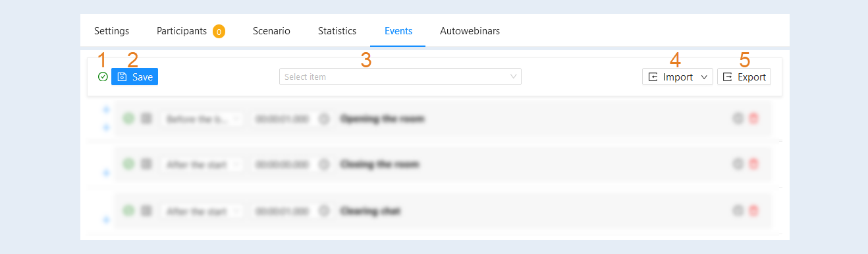This screenshot has width=868, height=254.
Task: Delete the Closing the room event
Action: (x=754, y=164)
